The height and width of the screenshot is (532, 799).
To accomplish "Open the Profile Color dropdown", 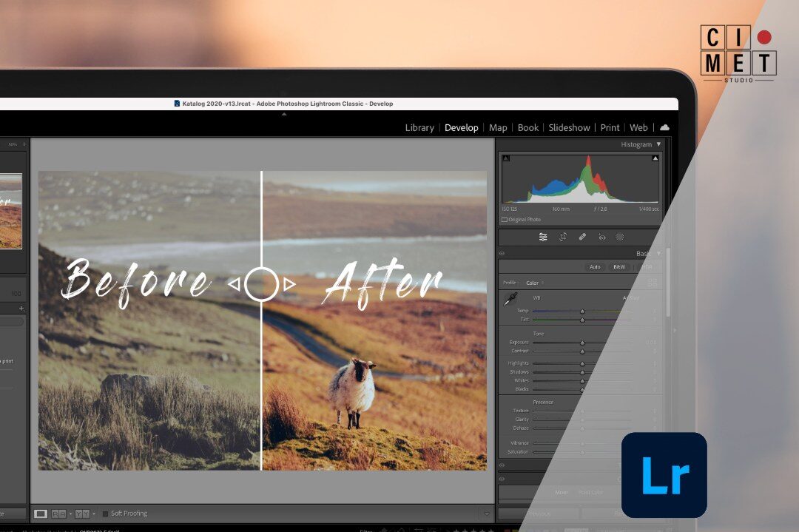I will (533, 283).
